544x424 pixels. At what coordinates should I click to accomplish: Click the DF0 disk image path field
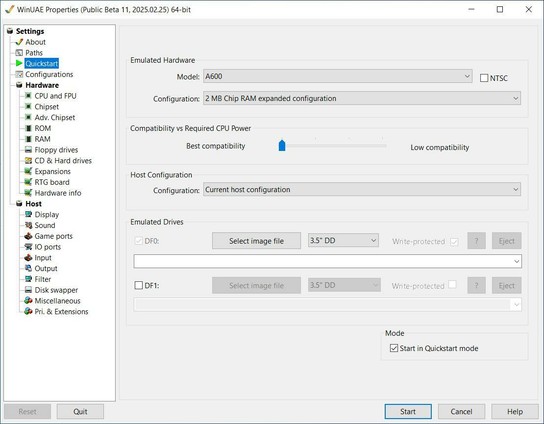[x=328, y=261]
